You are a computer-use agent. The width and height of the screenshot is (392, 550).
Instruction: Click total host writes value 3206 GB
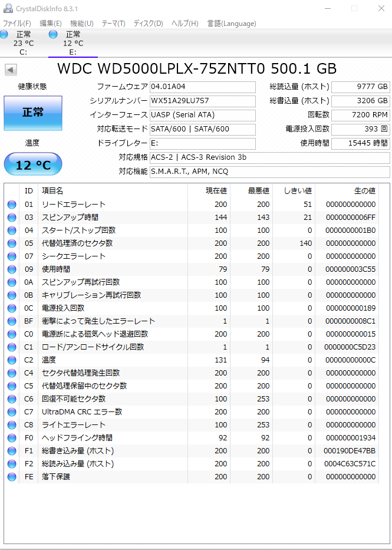point(360,101)
